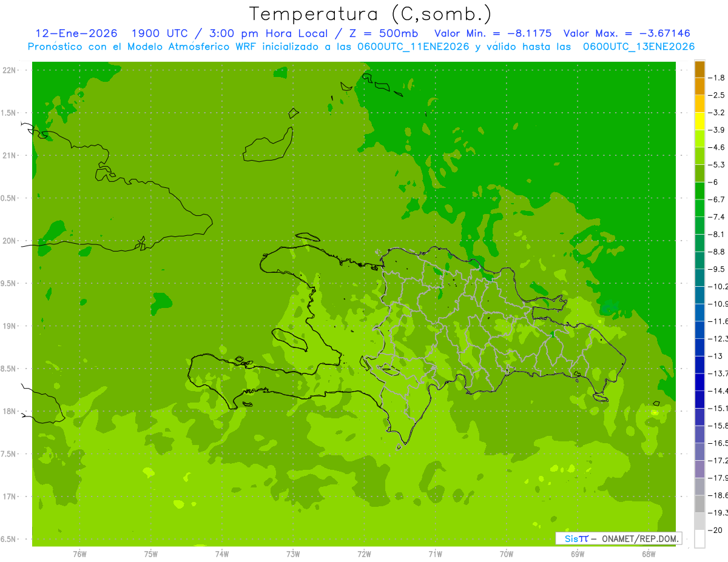
Task: Click the "69W" longitude label
Action: click(578, 554)
